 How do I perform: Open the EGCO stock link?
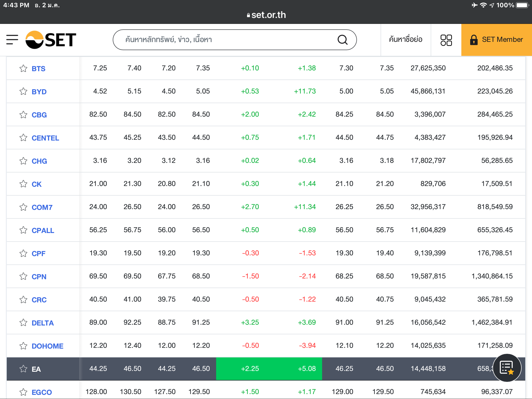[42, 392]
